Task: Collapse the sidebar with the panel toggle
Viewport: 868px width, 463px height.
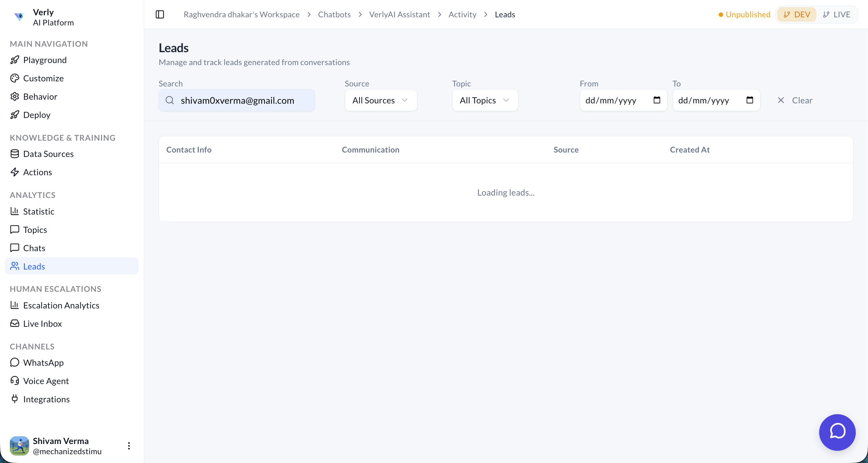Action: 160,14
